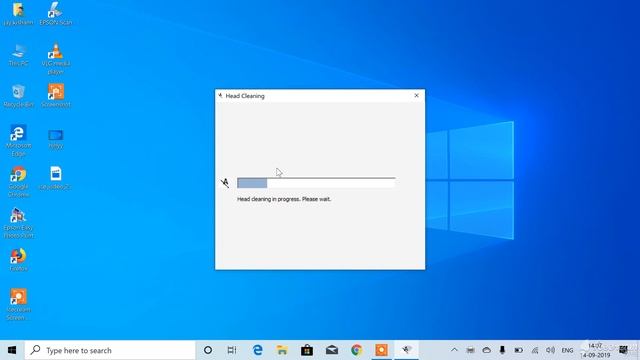
Task: Select the video file icon beside Google Chrome
Action: tap(56, 178)
